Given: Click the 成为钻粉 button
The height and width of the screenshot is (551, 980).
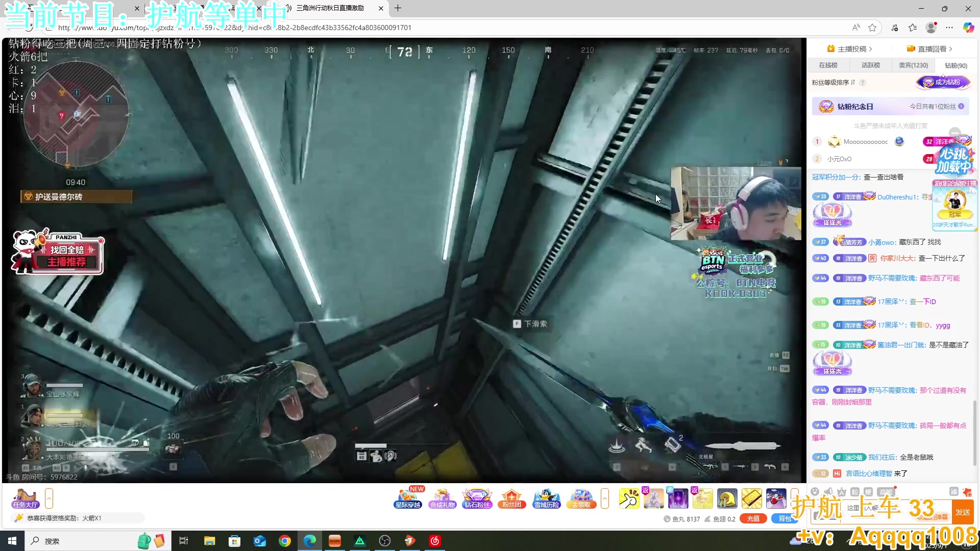Looking at the screenshot, I should point(943,82).
